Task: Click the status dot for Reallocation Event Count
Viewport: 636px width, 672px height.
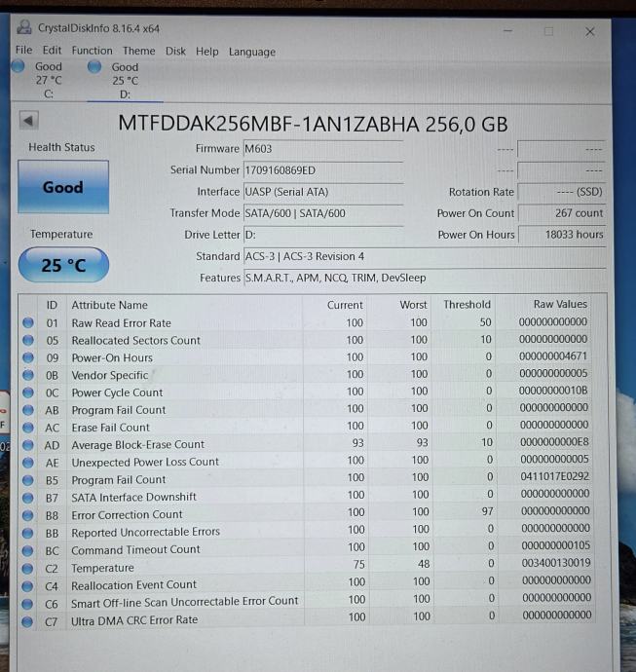Action: (27, 586)
